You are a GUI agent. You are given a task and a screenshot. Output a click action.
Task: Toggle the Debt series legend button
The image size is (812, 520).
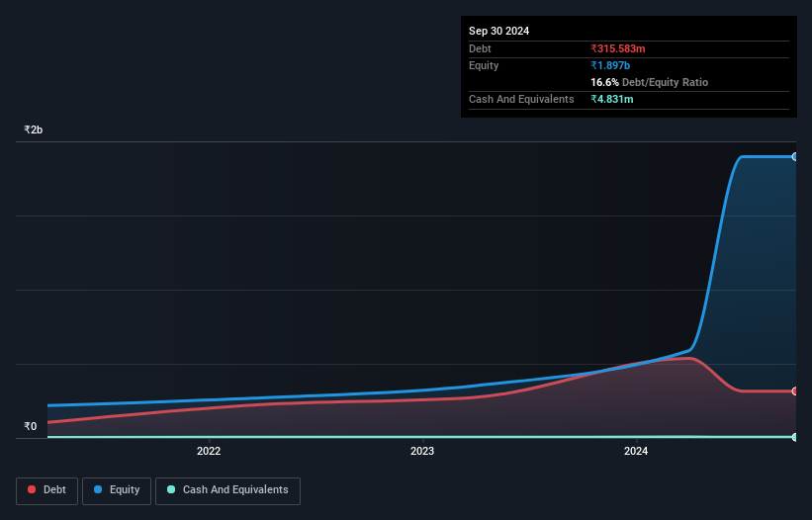(47, 490)
